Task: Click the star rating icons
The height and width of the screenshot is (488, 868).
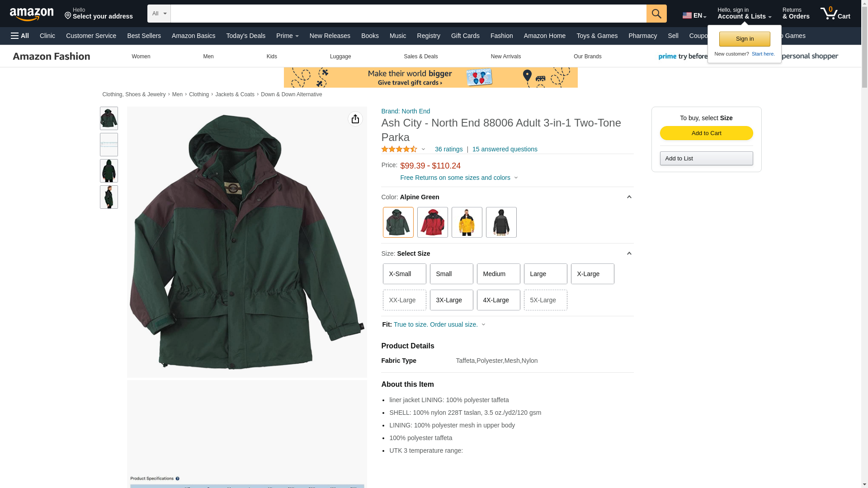Action: (x=399, y=149)
